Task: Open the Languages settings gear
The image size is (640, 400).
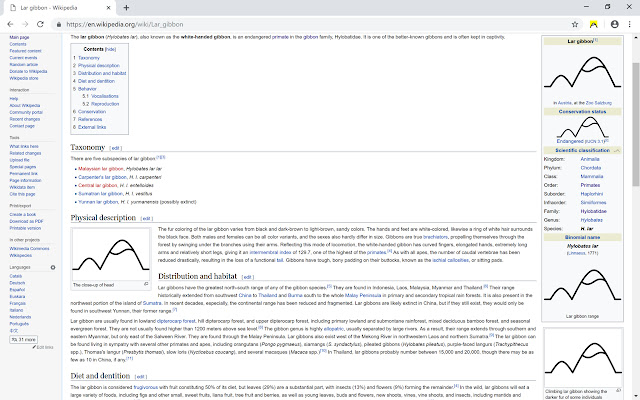Action: point(53,267)
